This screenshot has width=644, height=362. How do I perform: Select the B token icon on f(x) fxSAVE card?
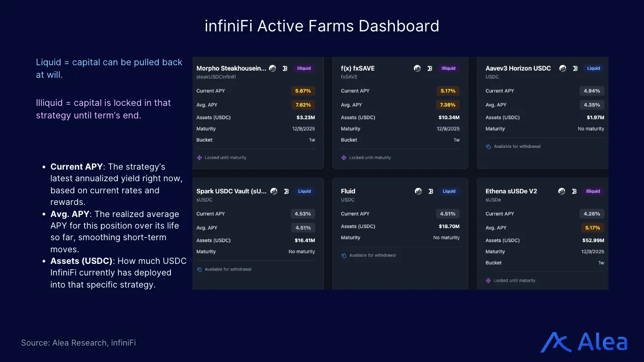pyautogui.click(x=430, y=68)
